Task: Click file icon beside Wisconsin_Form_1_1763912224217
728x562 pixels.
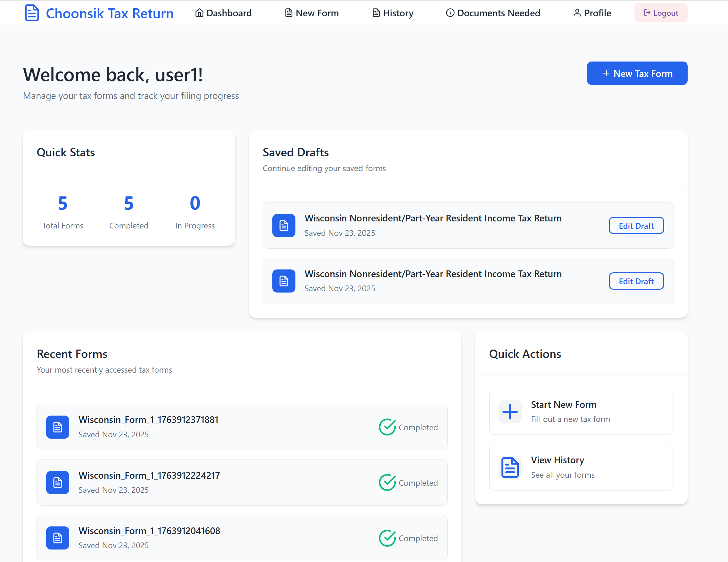Action: click(58, 482)
